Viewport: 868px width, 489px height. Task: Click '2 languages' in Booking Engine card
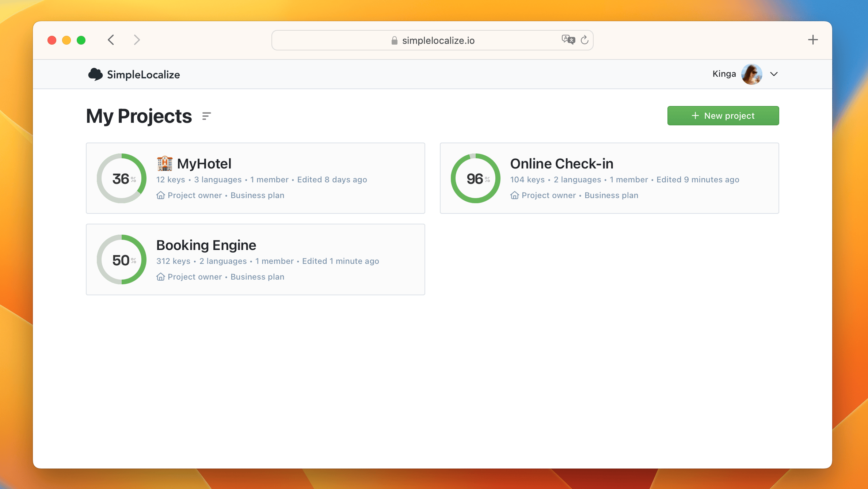click(223, 261)
